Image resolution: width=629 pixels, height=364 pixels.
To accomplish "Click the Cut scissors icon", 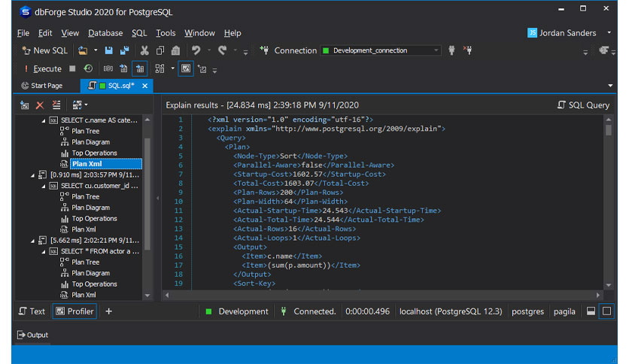I will tap(144, 50).
